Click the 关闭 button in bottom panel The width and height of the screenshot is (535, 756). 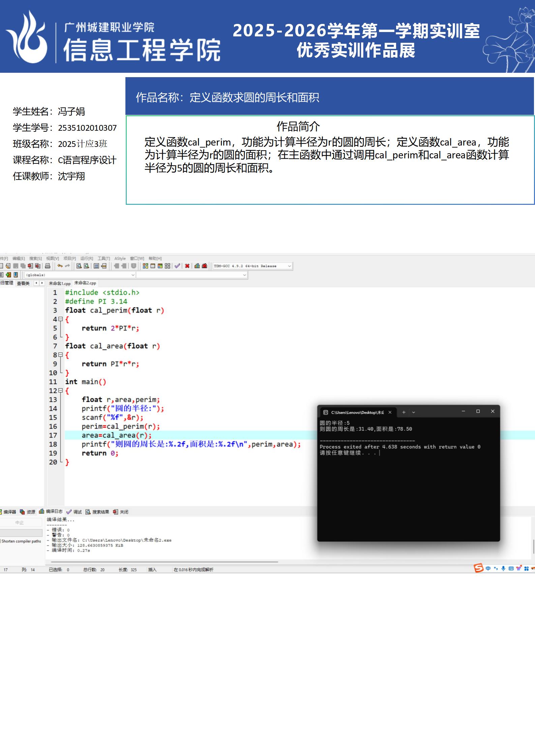point(121,512)
